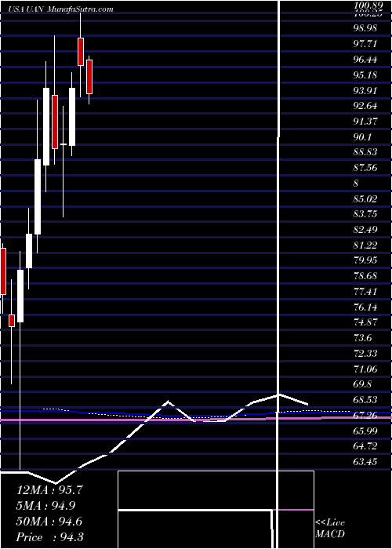Click the 83.75 price axis label
Viewport: 392px width, 549px height.
(x=365, y=214)
